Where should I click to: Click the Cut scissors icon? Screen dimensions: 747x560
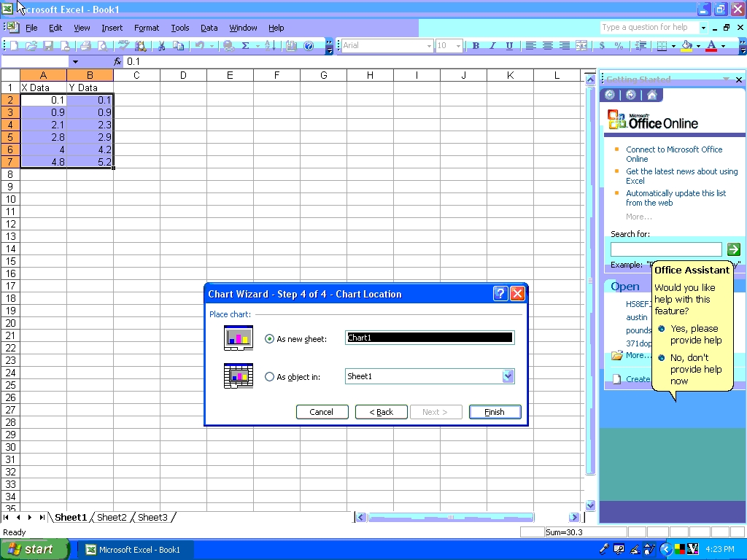tap(160, 45)
